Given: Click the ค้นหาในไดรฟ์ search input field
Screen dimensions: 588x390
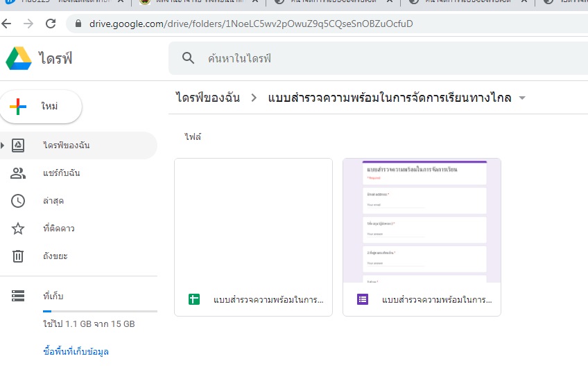Looking at the screenshot, I should [x=388, y=58].
